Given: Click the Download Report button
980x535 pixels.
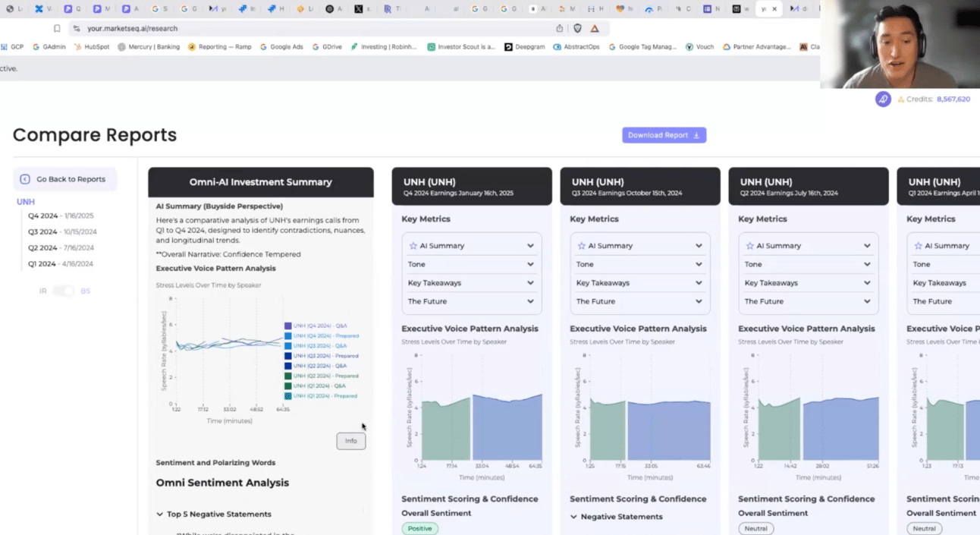Looking at the screenshot, I should pyautogui.click(x=664, y=135).
